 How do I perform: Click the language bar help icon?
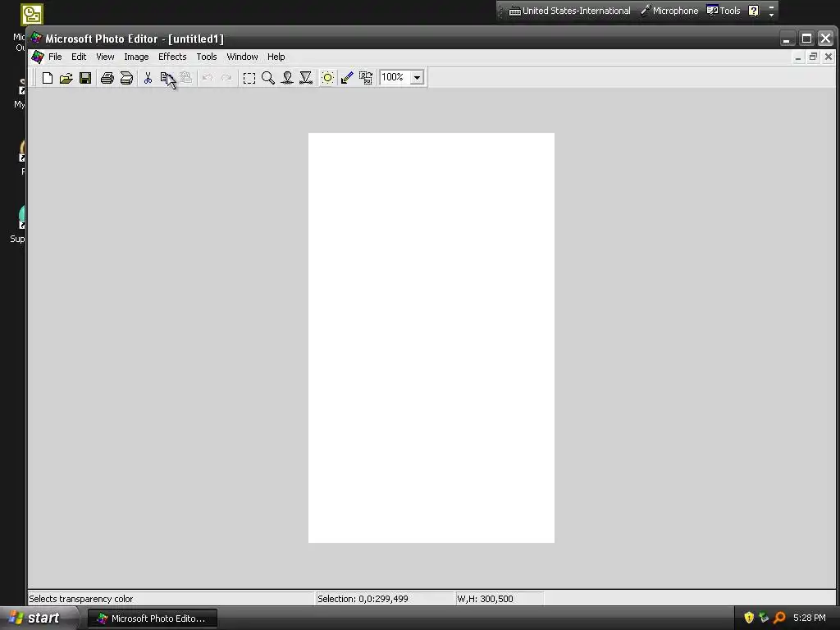[x=753, y=11]
